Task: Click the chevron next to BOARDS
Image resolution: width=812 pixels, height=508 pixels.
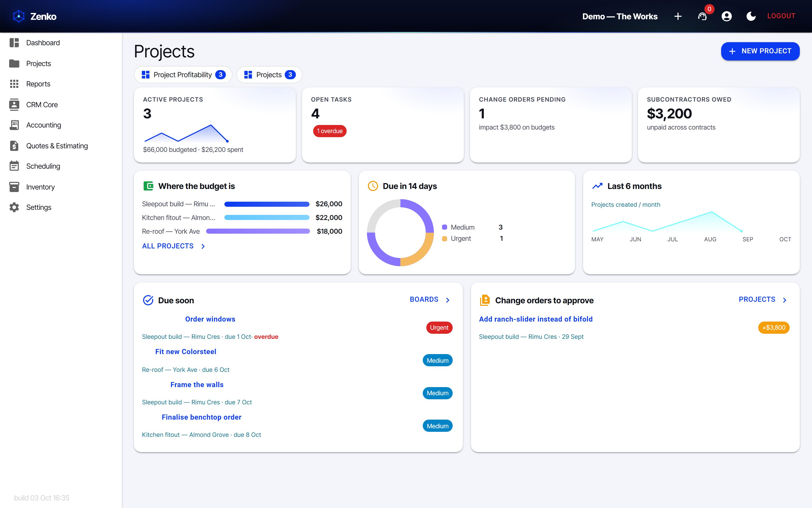Action: click(x=448, y=300)
